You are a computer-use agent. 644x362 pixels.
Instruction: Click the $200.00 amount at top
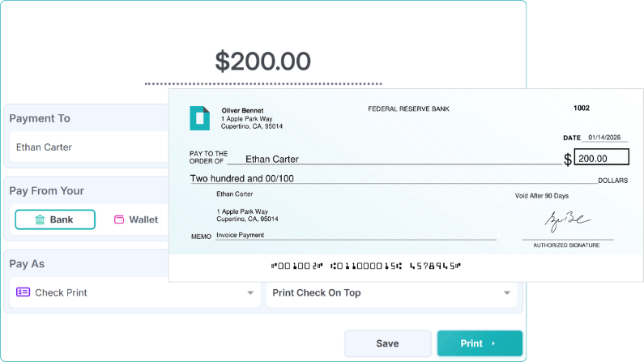coord(262,62)
